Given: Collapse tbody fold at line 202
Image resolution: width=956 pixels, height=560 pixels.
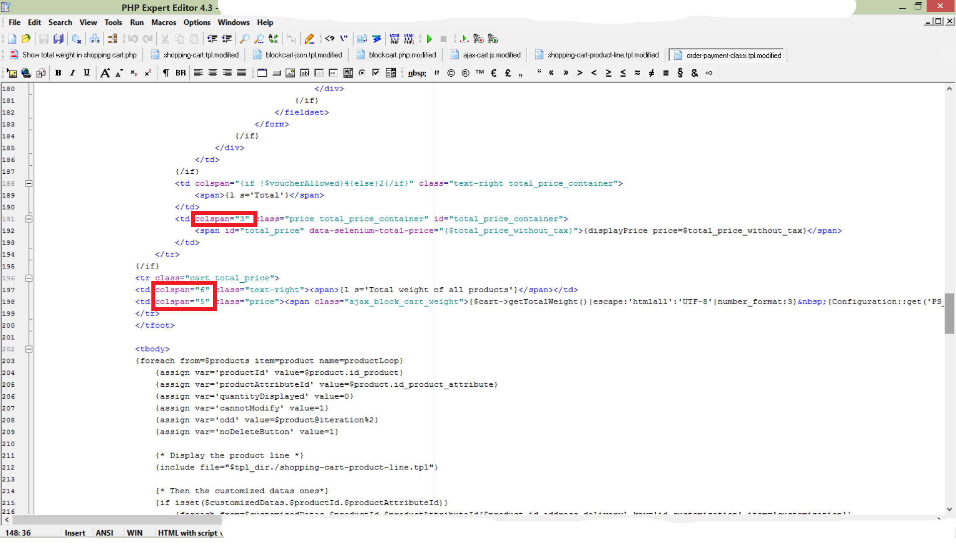Looking at the screenshot, I should (x=29, y=349).
